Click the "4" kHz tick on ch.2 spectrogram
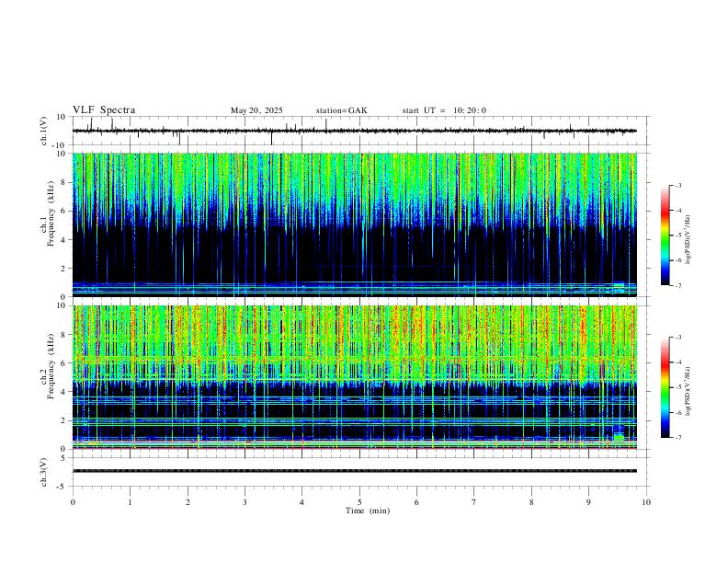Screen dimensions: 728x563 tap(64, 392)
